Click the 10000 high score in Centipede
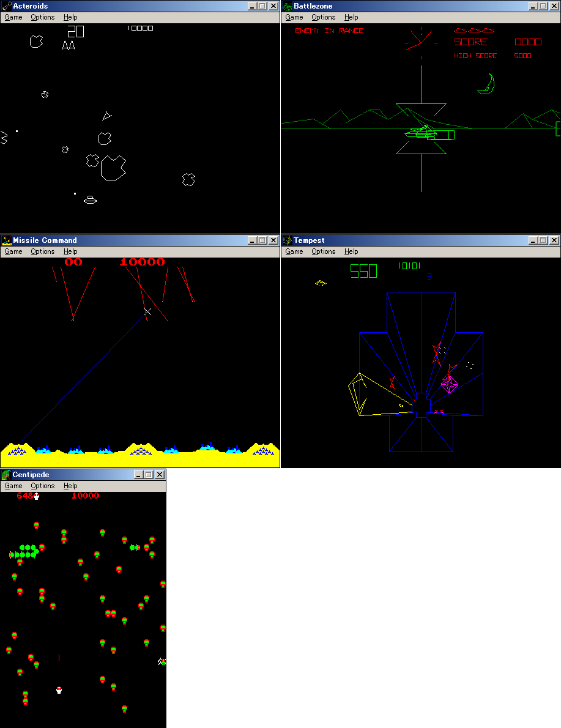Viewport: 561px width, 728px height. pyautogui.click(x=86, y=496)
